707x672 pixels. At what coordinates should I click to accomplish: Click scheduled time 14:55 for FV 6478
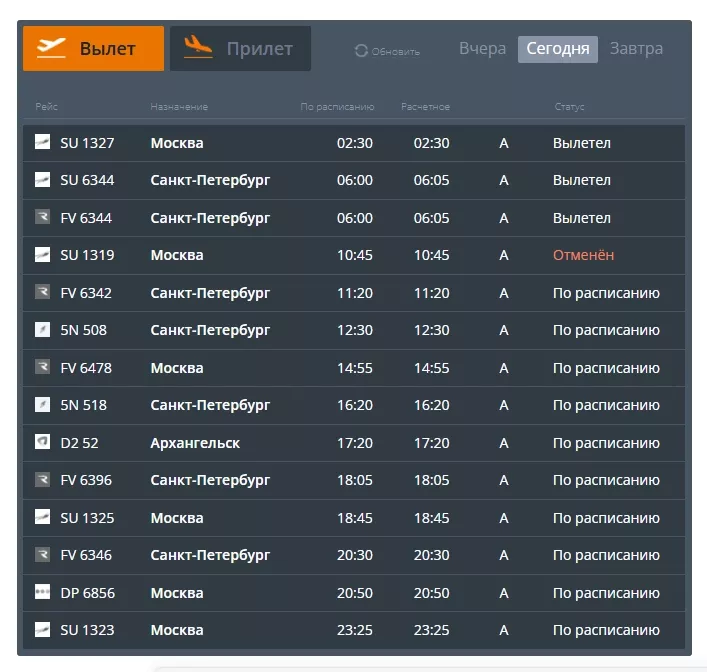pos(355,368)
